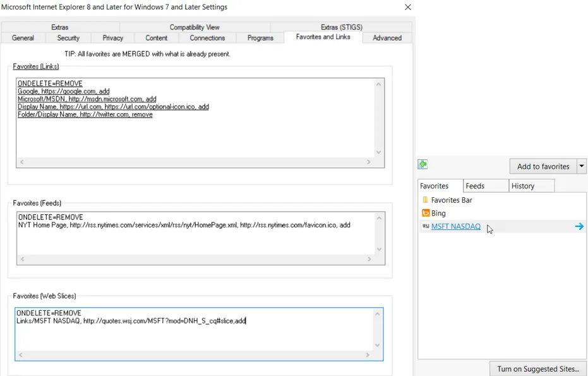Click scroll left arrow in Favorites (Feeds) box
Viewport: 588px width, 376px height.
(23, 259)
